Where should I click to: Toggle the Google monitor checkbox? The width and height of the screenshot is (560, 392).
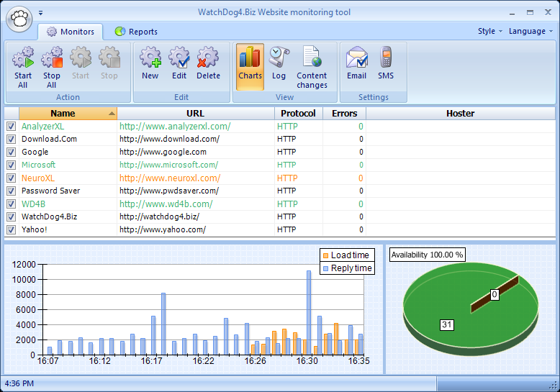tap(11, 152)
